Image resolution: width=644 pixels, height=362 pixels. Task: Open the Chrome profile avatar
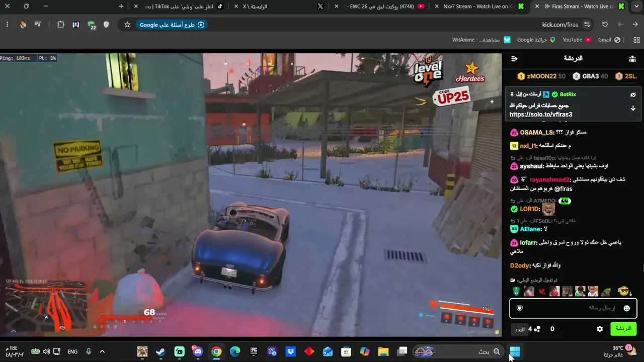[23, 25]
